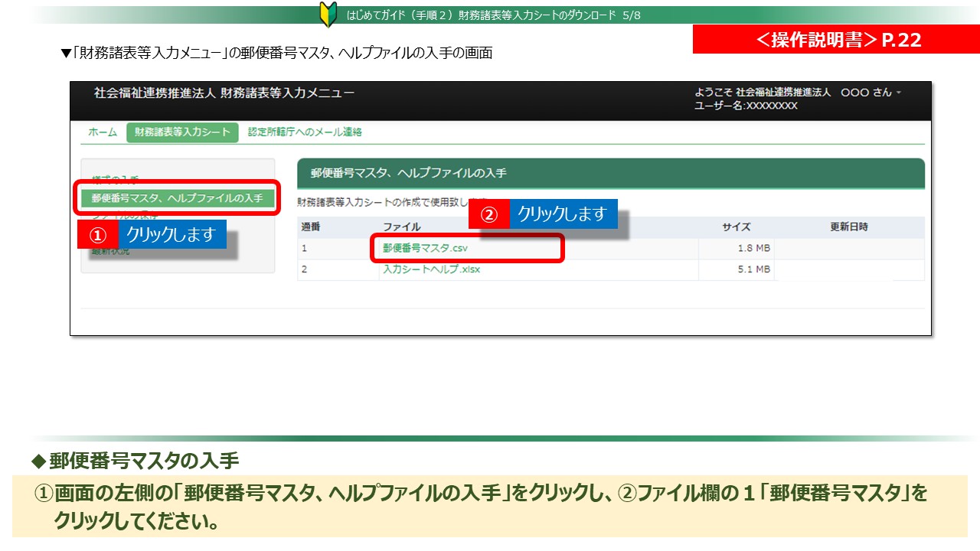Click the 財務諸表等入力メニュー site title

224,93
